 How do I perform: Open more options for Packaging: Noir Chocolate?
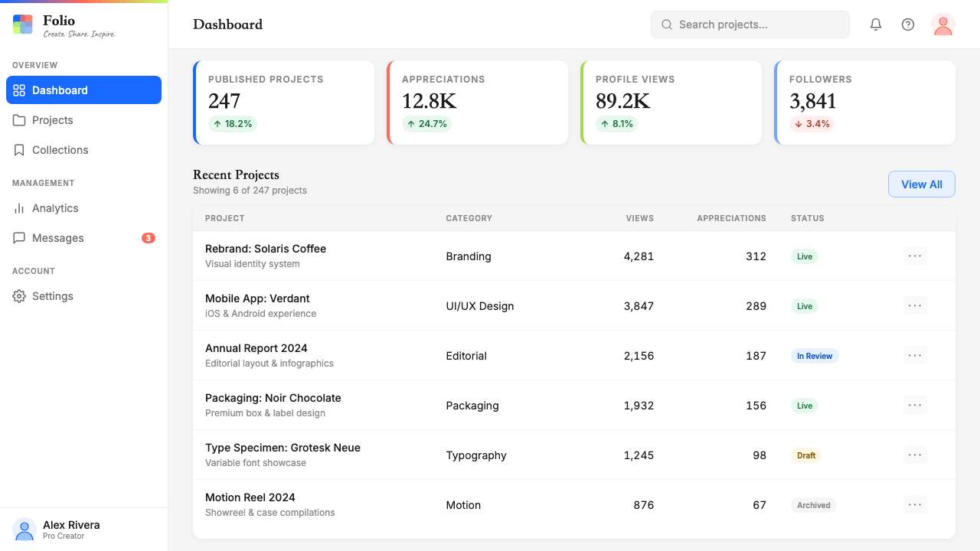(x=915, y=405)
